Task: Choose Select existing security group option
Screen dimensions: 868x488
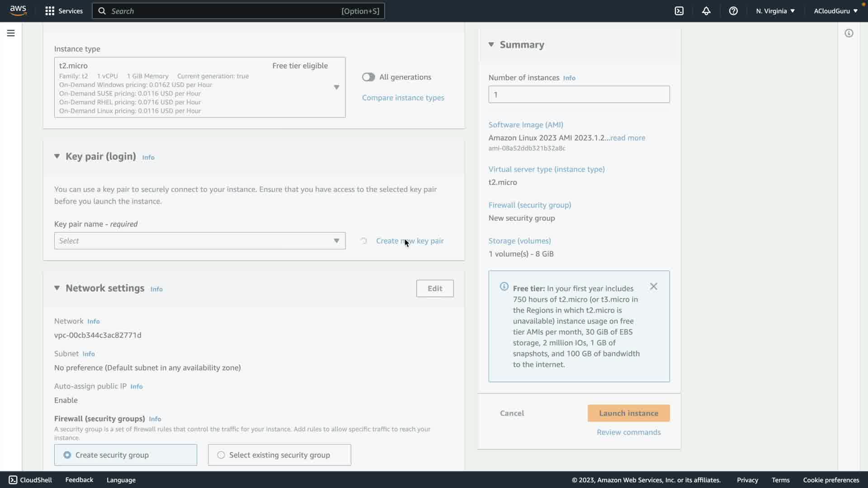Action: (x=221, y=455)
